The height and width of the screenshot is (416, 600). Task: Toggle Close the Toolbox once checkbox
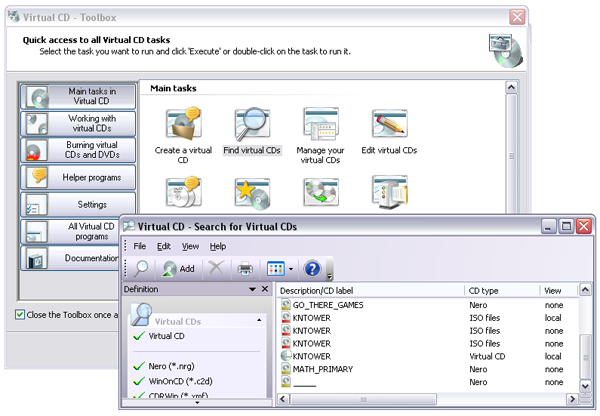[20, 315]
